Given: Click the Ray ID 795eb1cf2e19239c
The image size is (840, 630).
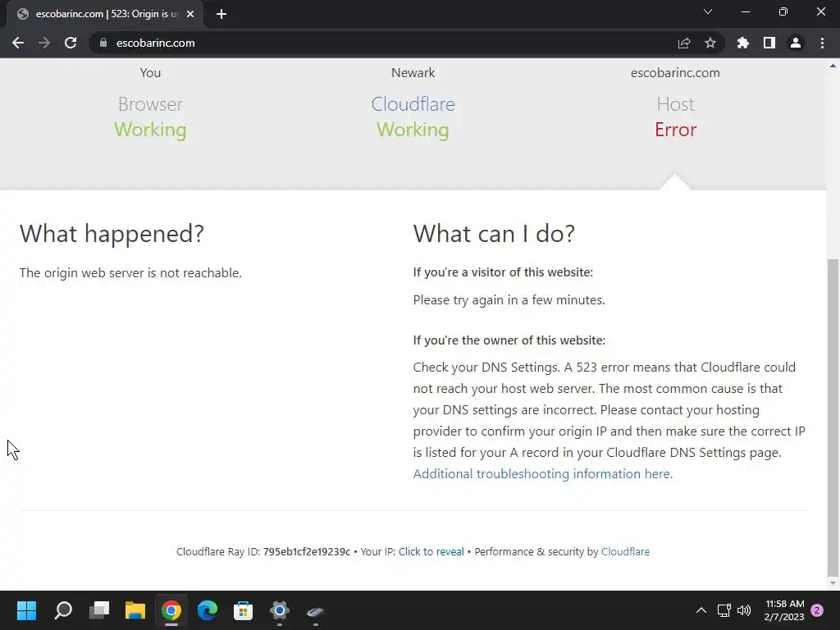Looking at the screenshot, I should coord(307,551).
